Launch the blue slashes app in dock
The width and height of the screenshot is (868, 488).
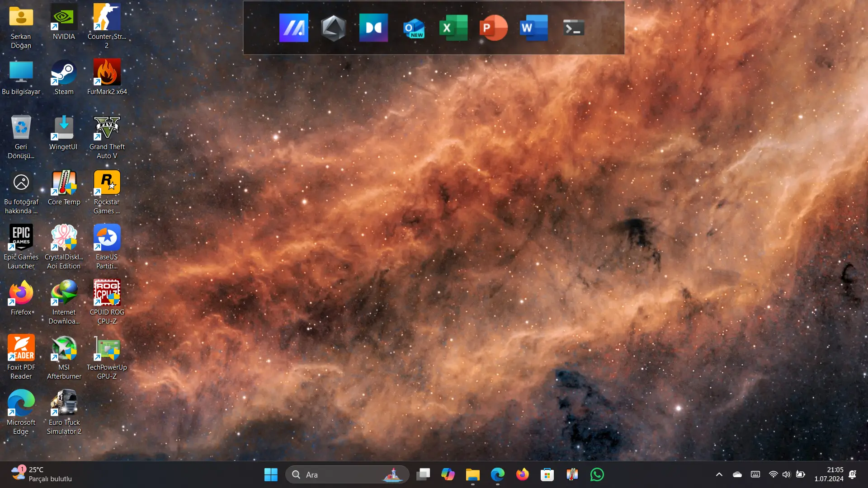(294, 28)
